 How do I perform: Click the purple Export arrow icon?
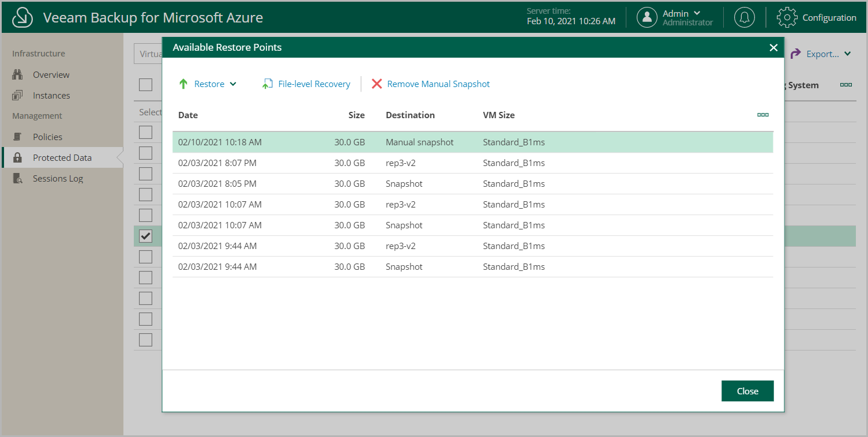795,54
